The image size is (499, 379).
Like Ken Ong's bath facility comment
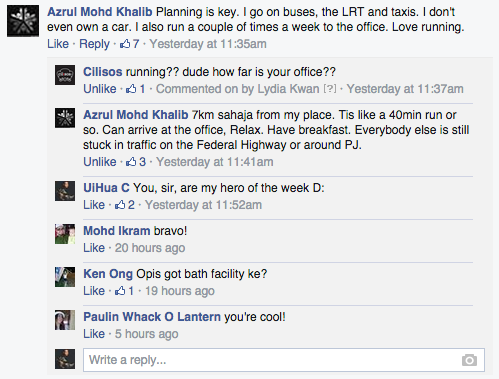[x=94, y=291]
